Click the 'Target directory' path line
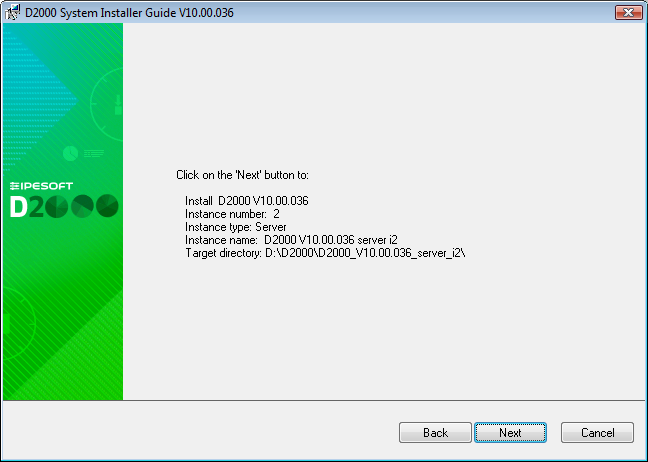Viewport: 648px width, 462px height. 325,253
